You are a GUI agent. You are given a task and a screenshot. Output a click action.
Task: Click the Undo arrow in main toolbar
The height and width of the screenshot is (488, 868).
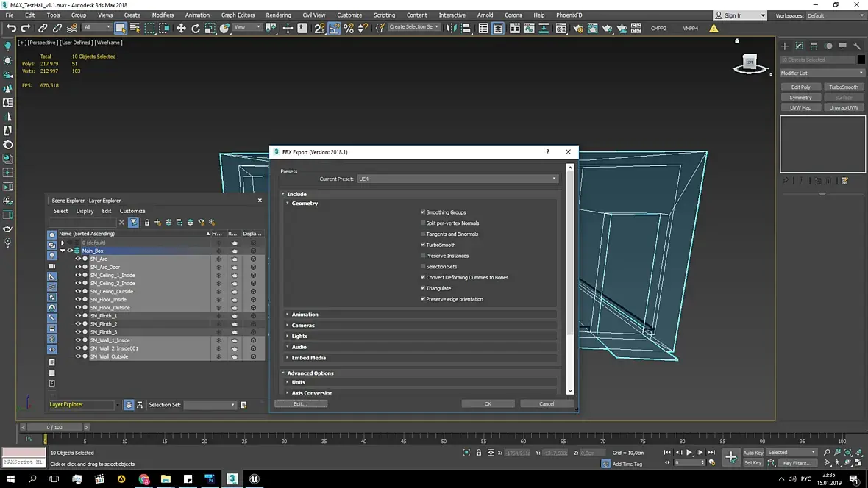[11, 28]
